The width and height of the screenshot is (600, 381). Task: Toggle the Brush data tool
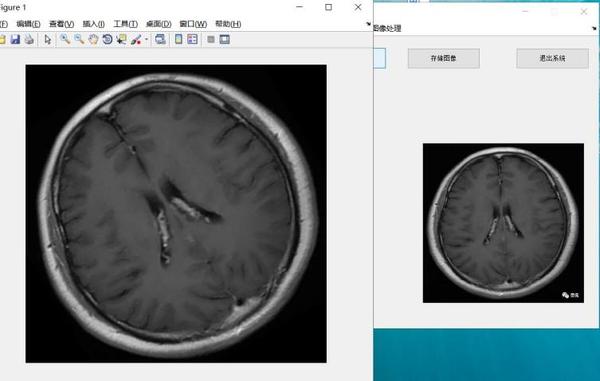[x=136, y=39]
